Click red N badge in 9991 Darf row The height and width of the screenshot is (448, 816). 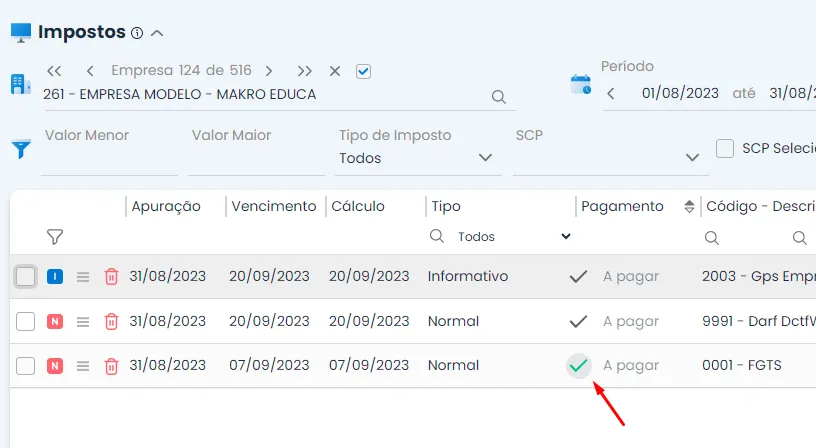coord(55,322)
